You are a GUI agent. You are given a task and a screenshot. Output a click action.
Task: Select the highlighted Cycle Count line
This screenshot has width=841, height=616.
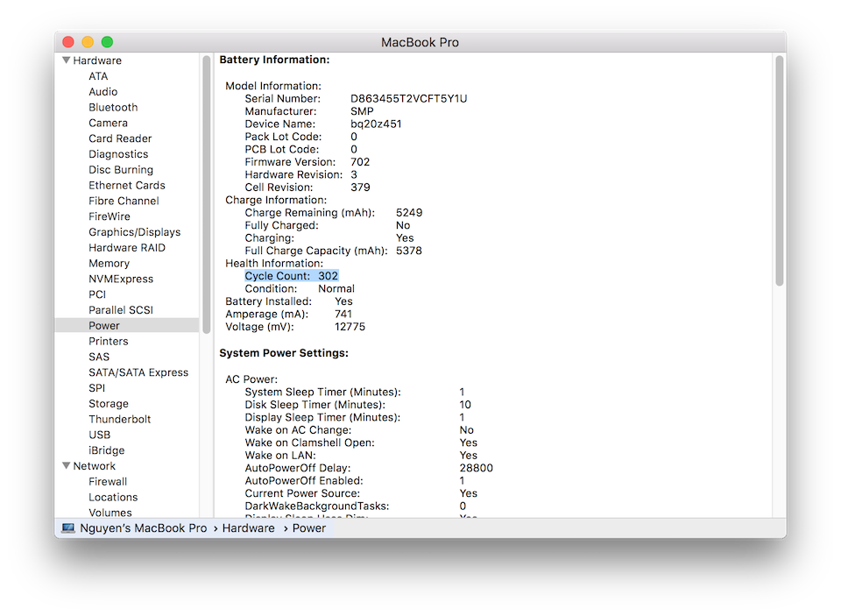coord(291,276)
